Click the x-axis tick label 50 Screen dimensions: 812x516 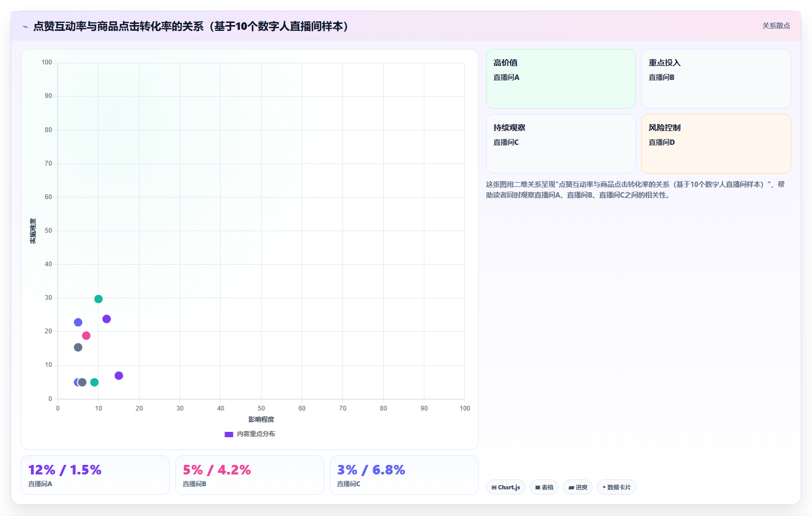[261, 408]
